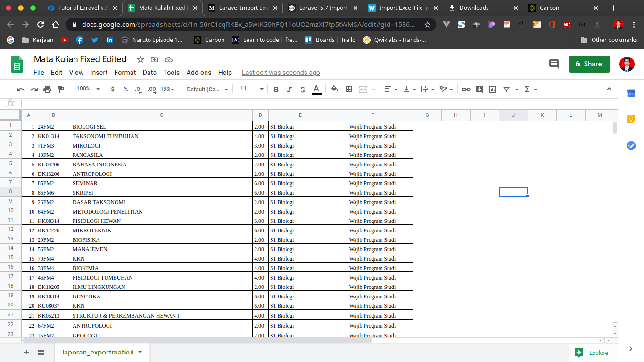Insert a comment using the toolbar icon
The image size is (644, 362).
pos(479,89)
